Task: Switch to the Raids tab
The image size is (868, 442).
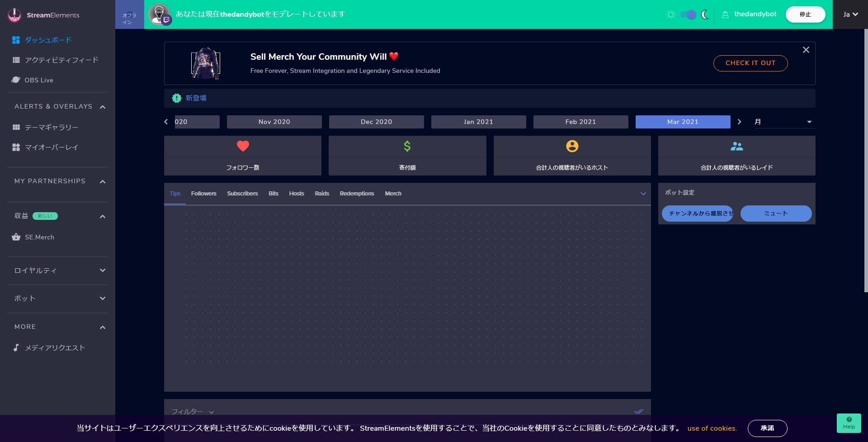Action: (322, 194)
